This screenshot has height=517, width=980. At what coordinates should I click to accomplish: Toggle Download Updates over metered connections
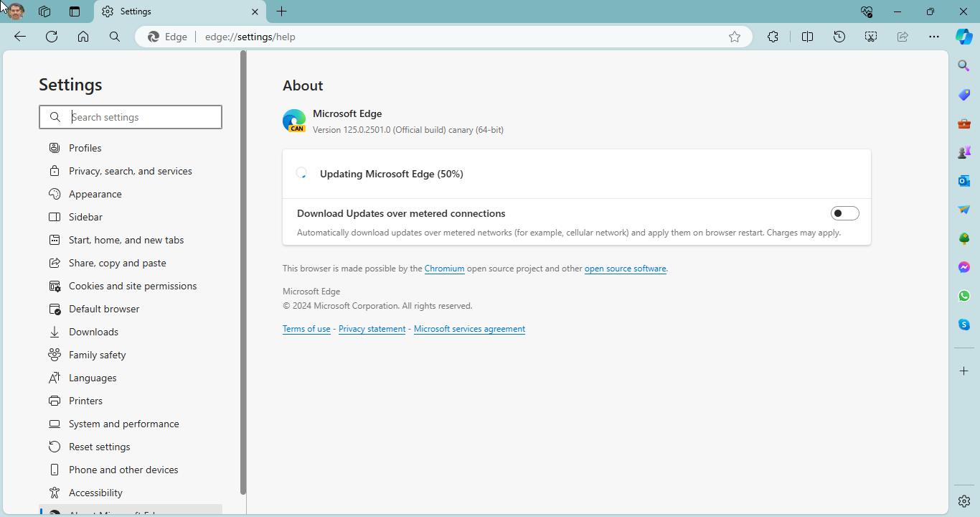[844, 213]
